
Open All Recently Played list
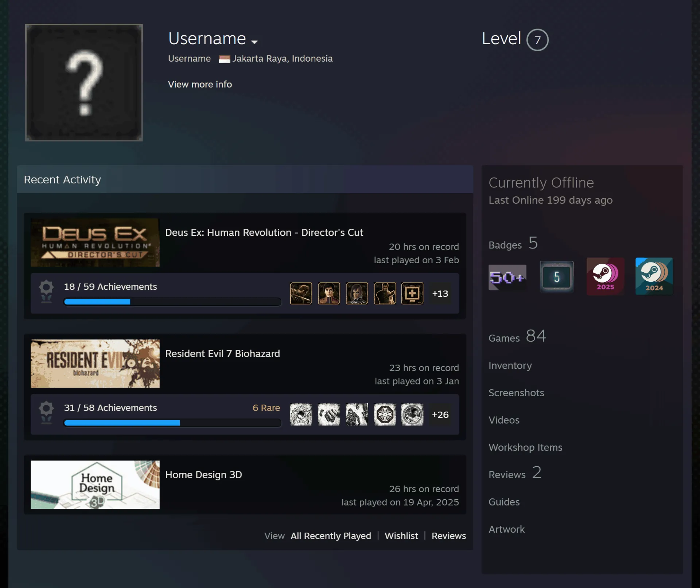[x=331, y=536]
